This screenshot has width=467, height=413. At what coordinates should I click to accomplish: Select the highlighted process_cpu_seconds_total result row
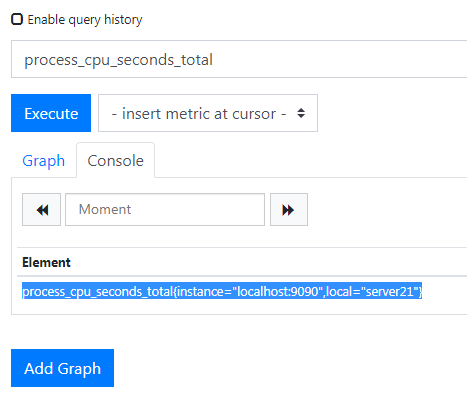222,291
